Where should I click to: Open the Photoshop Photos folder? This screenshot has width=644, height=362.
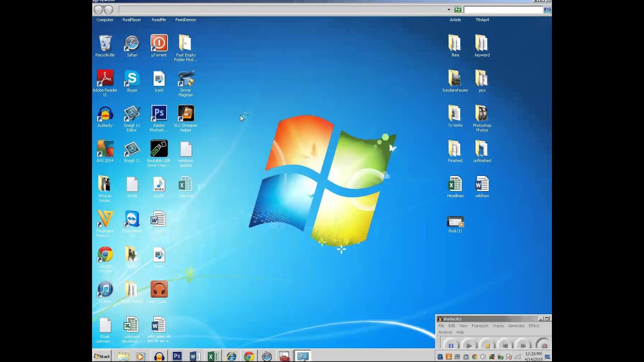[482, 119]
